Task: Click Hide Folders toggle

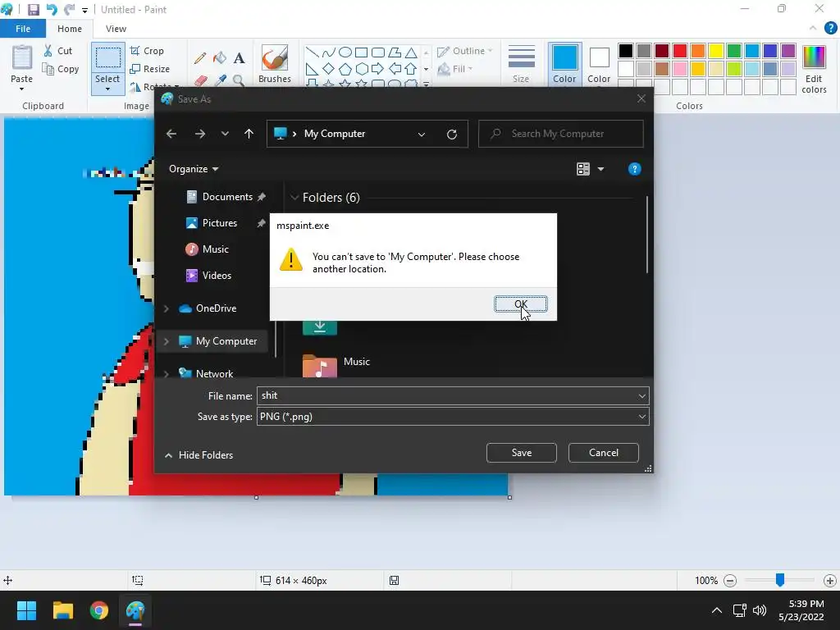Action: (199, 454)
